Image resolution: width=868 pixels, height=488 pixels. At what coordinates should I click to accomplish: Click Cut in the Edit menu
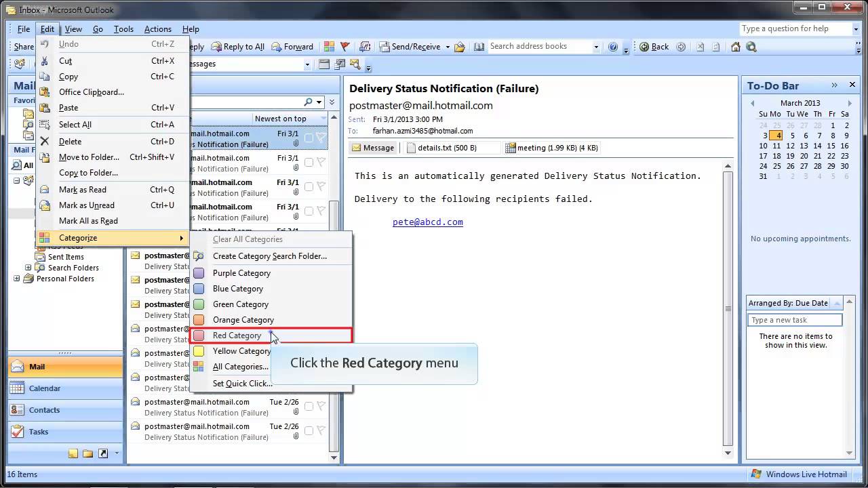[113, 61]
